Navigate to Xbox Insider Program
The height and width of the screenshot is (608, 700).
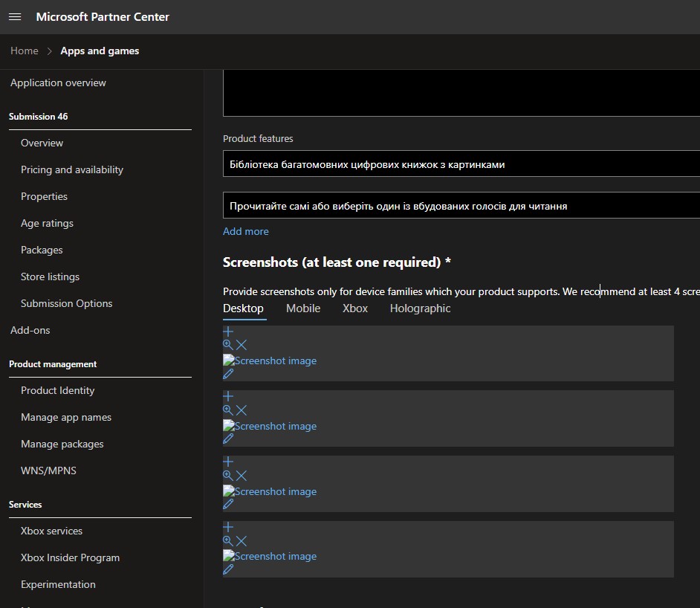click(x=70, y=557)
